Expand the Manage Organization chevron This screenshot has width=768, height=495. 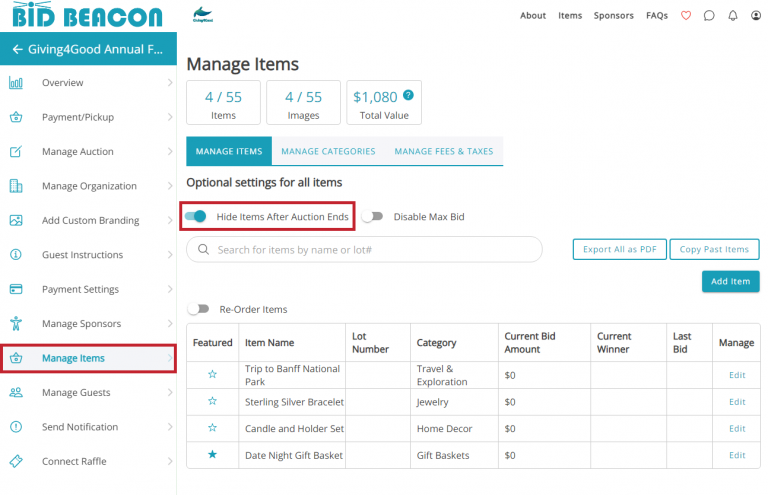tap(169, 186)
